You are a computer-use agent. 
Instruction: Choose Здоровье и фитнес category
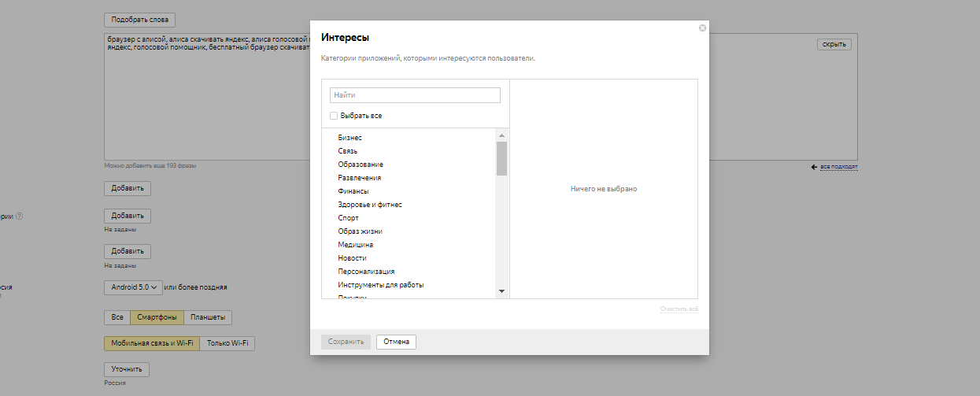pyautogui.click(x=370, y=205)
